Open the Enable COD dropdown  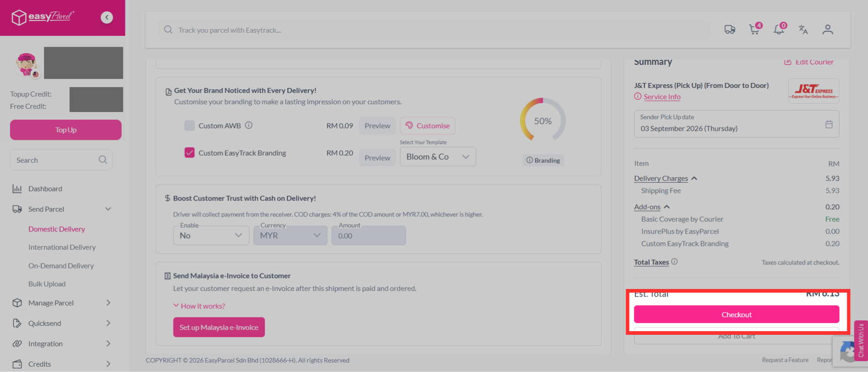(211, 235)
